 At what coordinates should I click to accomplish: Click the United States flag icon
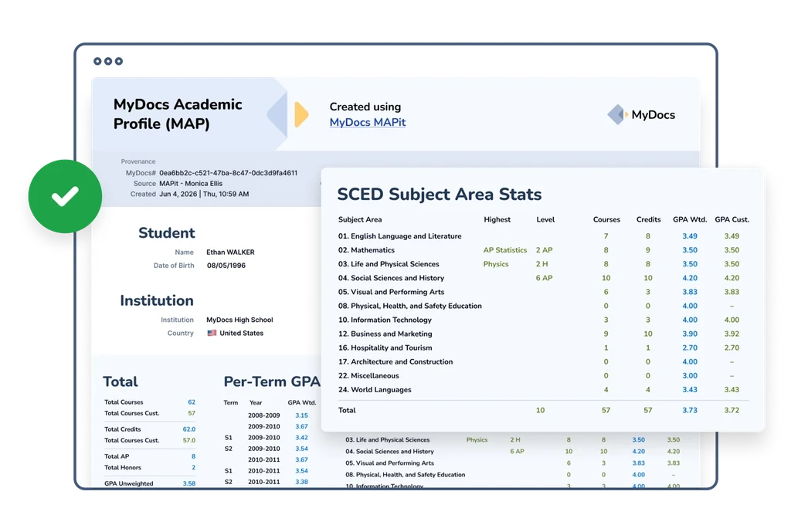click(x=212, y=333)
